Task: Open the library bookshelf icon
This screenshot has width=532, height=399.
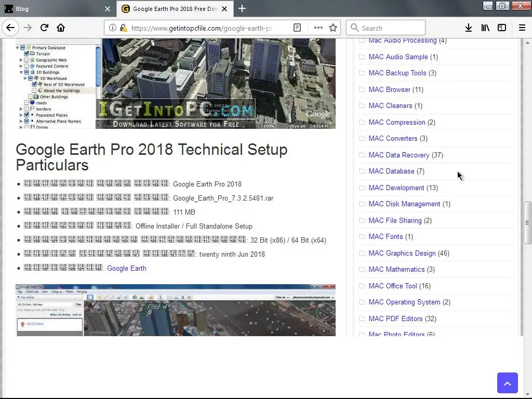Action: coord(485,28)
